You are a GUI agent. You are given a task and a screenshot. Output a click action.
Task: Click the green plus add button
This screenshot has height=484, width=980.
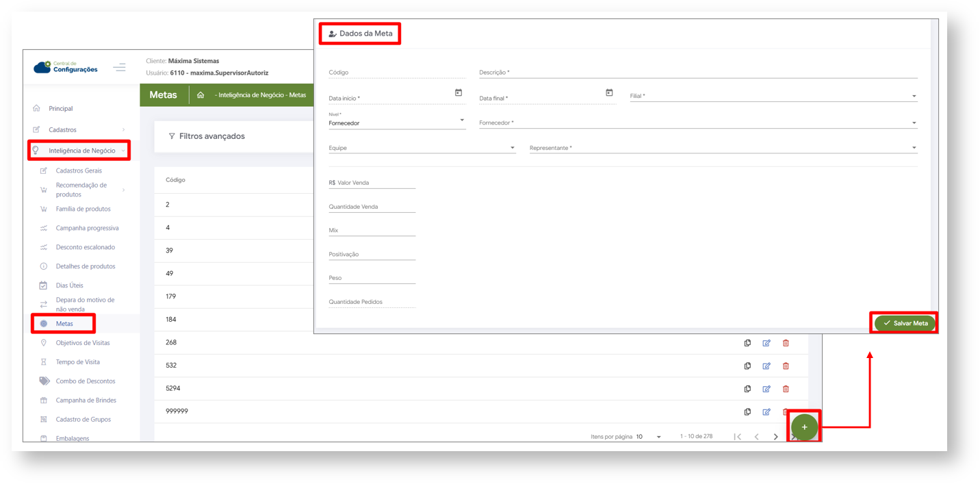coord(804,427)
